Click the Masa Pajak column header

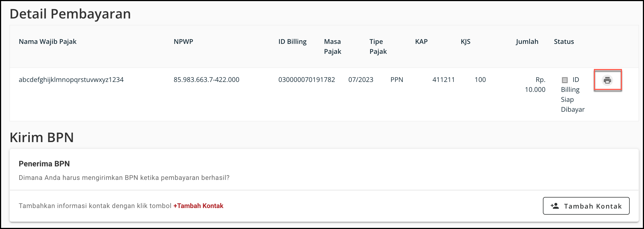[332, 46]
